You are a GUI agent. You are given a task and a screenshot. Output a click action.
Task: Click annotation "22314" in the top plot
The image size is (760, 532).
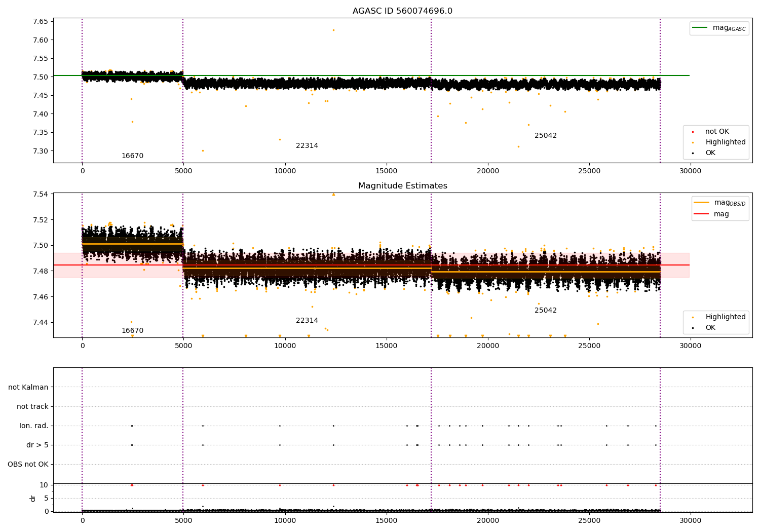pyautogui.click(x=307, y=146)
